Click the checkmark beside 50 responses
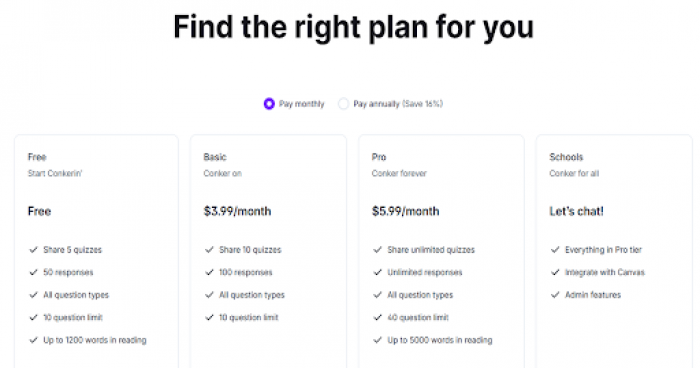Image resolution: width=700 pixels, height=368 pixels. point(33,272)
